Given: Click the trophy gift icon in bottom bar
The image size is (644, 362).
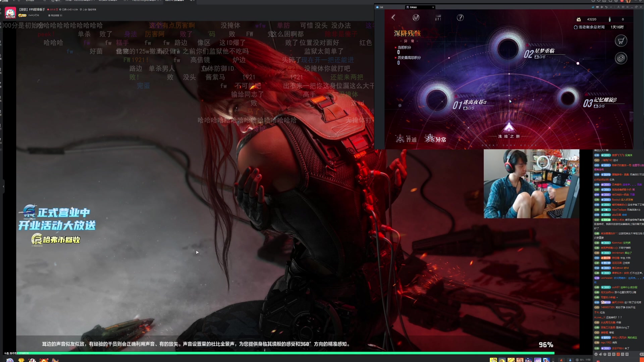Looking at the screenshot, I should click(21, 360).
